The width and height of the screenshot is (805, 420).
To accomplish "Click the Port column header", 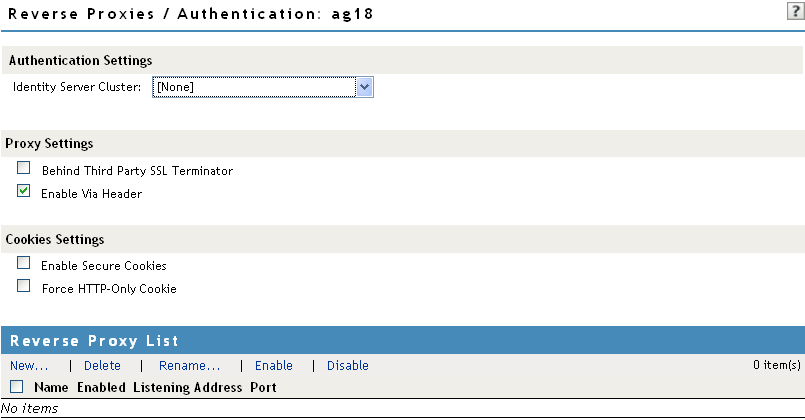I will click(x=263, y=387).
